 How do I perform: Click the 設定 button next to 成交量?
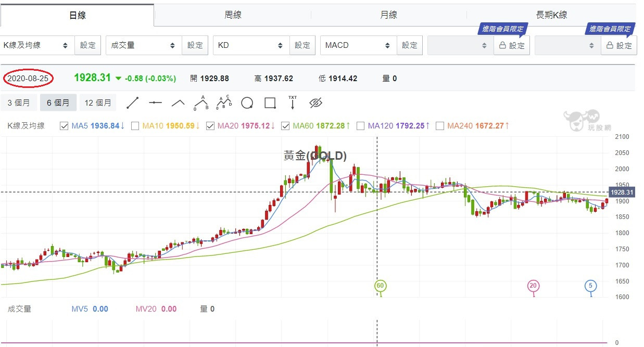195,45
